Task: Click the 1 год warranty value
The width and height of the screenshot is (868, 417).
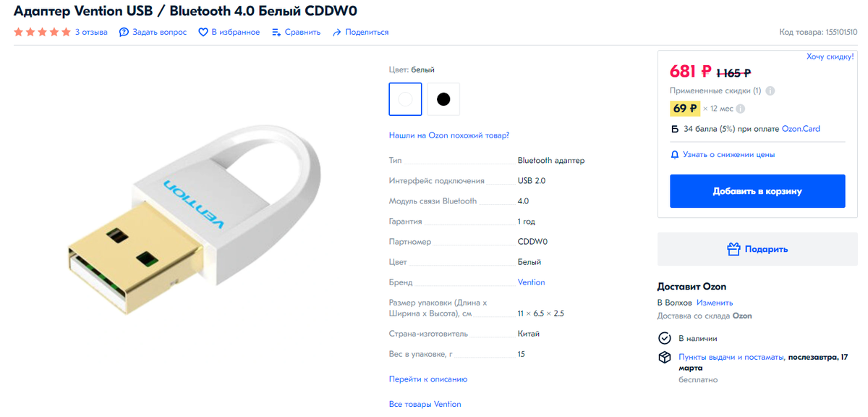Action: [527, 222]
